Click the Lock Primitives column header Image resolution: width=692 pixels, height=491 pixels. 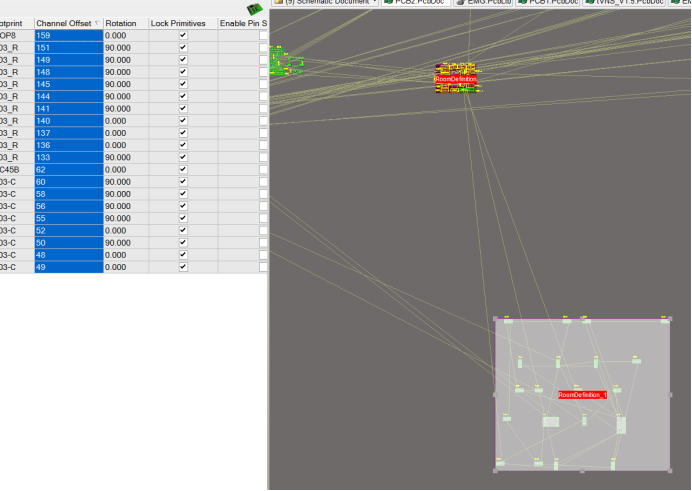[183, 23]
